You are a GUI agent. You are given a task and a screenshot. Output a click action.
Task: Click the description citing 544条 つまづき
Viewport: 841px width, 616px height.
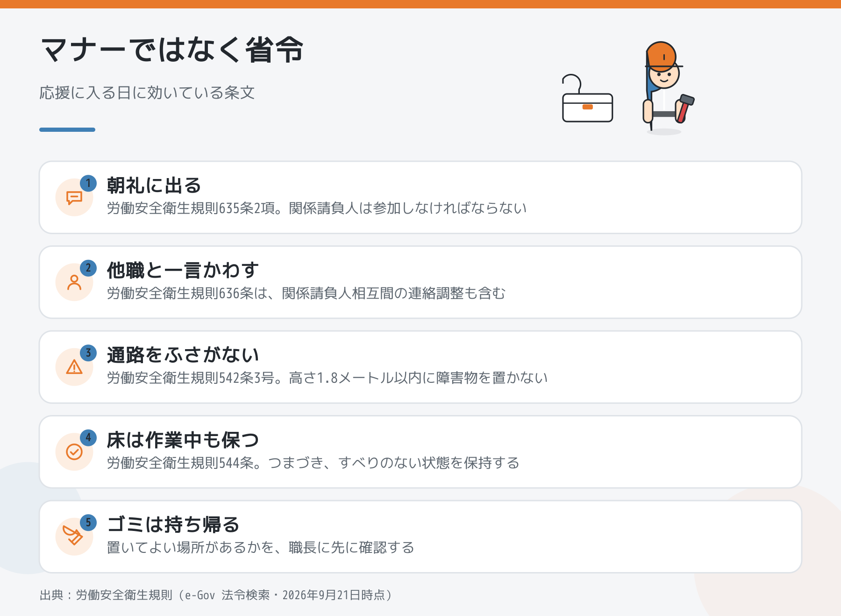tap(313, 463)
